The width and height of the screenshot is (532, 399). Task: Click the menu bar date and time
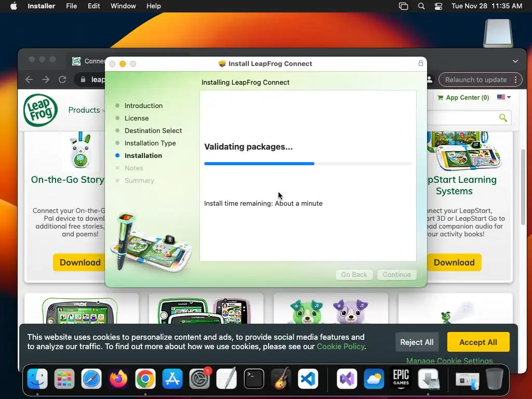486,6
